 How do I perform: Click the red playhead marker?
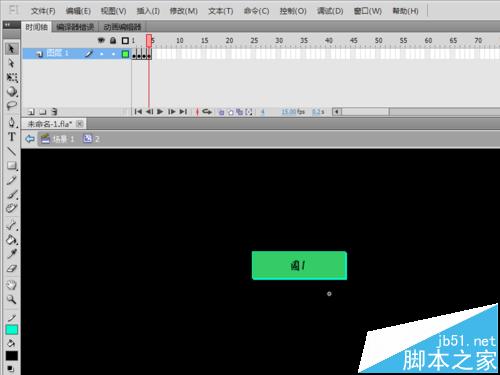click(149, 41)
